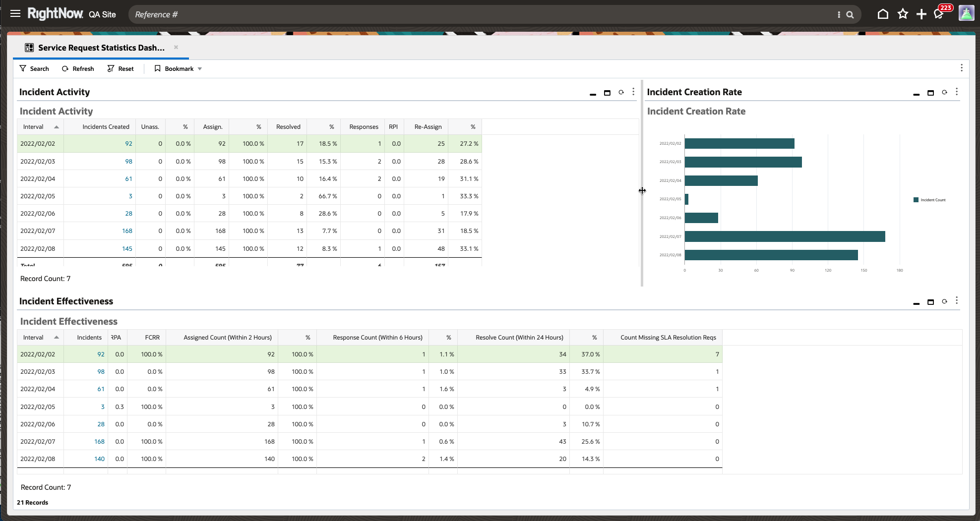Open Incident Creation Rate options menu

tap(957, 92)
